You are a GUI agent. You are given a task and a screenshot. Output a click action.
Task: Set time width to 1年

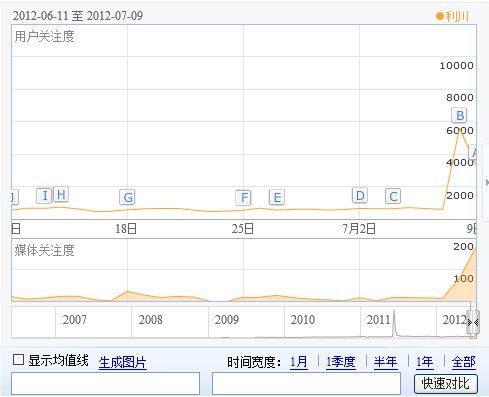coord(425,362)
